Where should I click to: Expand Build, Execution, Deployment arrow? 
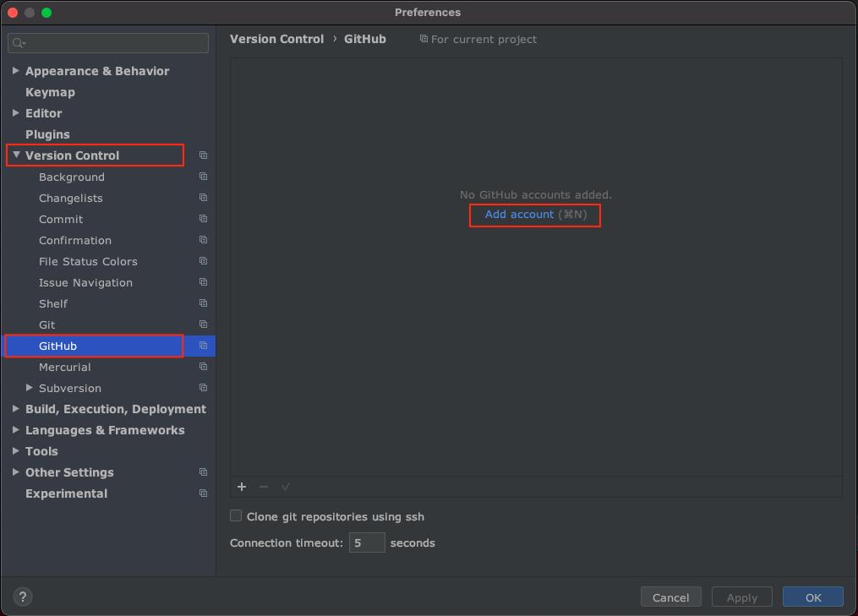point(16,409)
